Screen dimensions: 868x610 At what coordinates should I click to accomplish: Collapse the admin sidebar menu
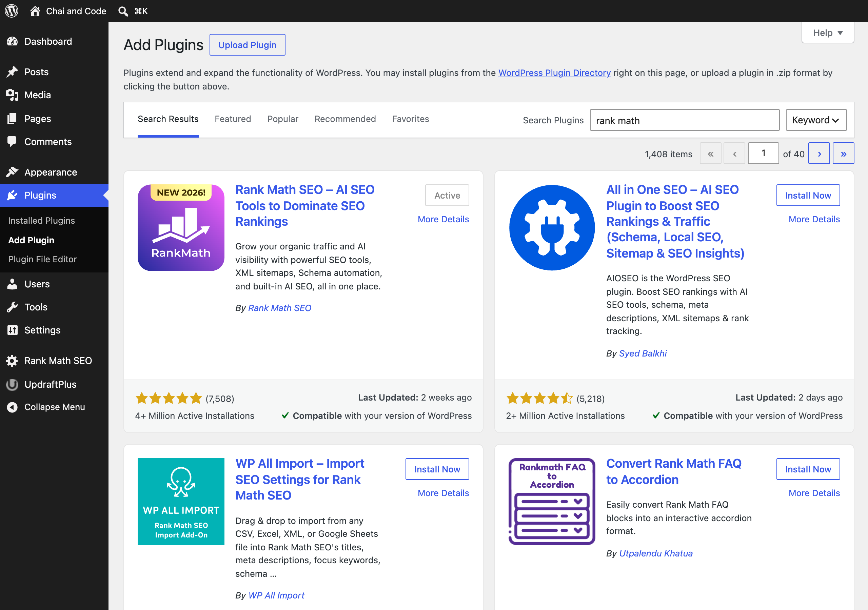click(x=54, y=407)
